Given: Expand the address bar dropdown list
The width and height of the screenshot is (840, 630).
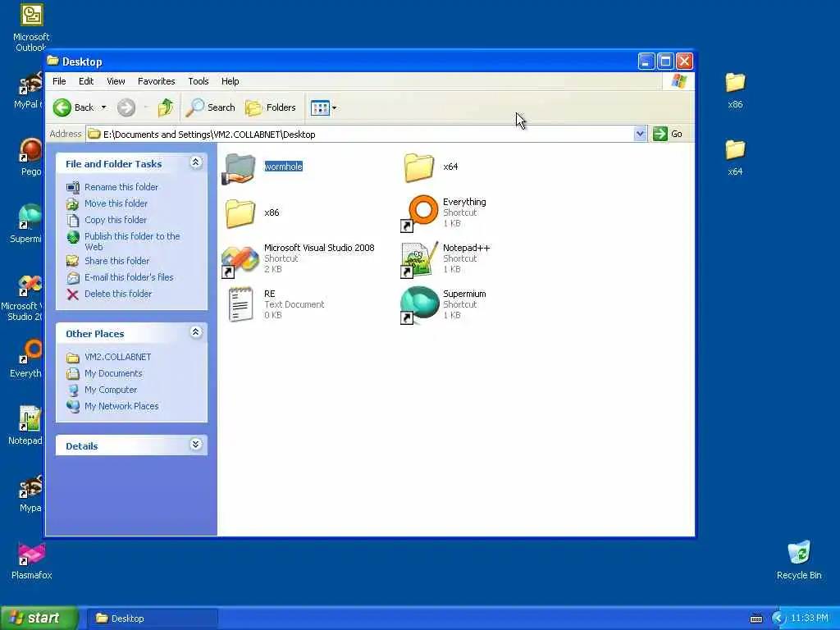Looking at the screenshot, I should 640,134.
